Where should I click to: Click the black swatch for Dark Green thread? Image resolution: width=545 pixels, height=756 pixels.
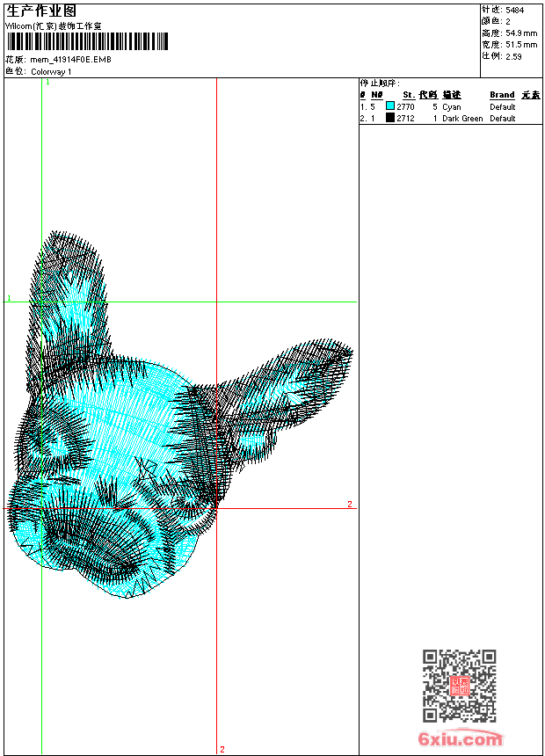pyautogui.click(x=390, y=118)
